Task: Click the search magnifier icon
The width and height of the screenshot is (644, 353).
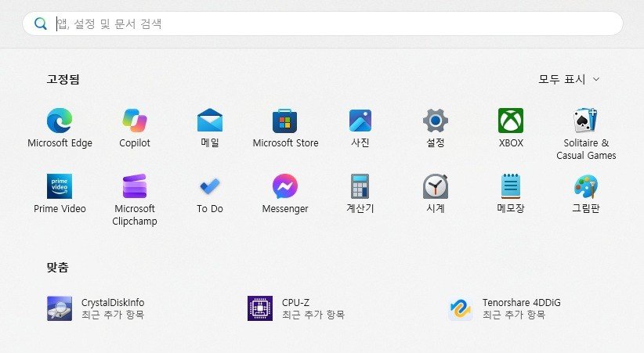Action: [x=40, y=23]
